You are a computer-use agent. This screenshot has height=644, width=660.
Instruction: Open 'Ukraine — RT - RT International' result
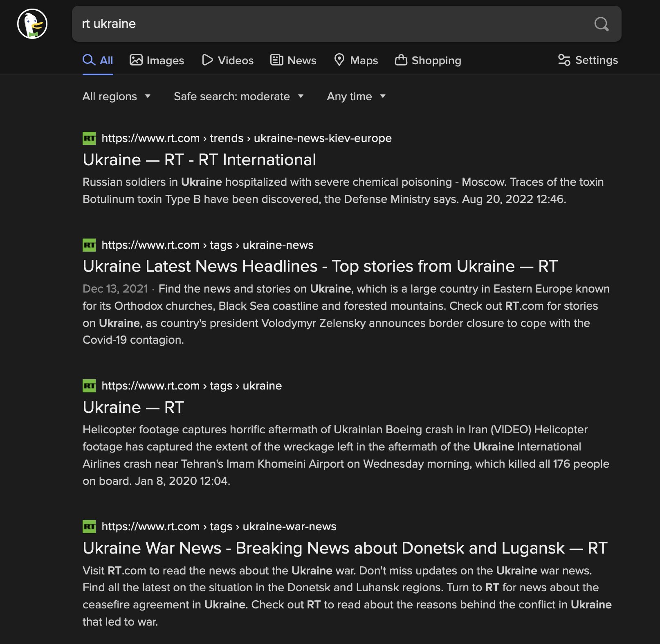point(199,160)
